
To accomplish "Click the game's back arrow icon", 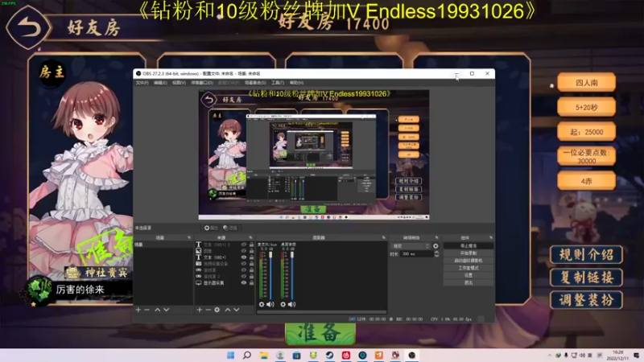I will coord(28,28).
